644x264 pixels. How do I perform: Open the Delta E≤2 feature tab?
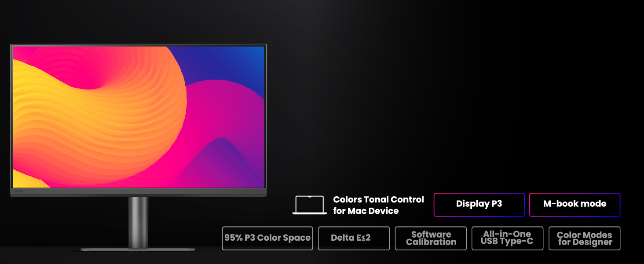pos(354,238)
